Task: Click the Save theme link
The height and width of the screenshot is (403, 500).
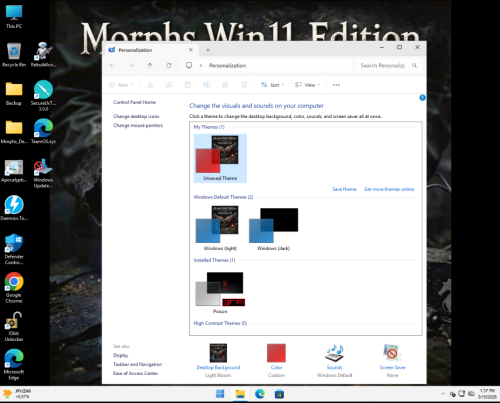Action: [x=344, y=189]
